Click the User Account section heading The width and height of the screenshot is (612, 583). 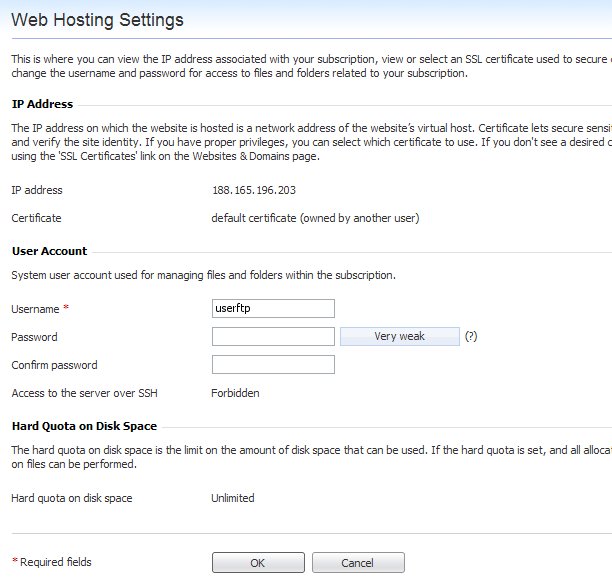(49, 251)
